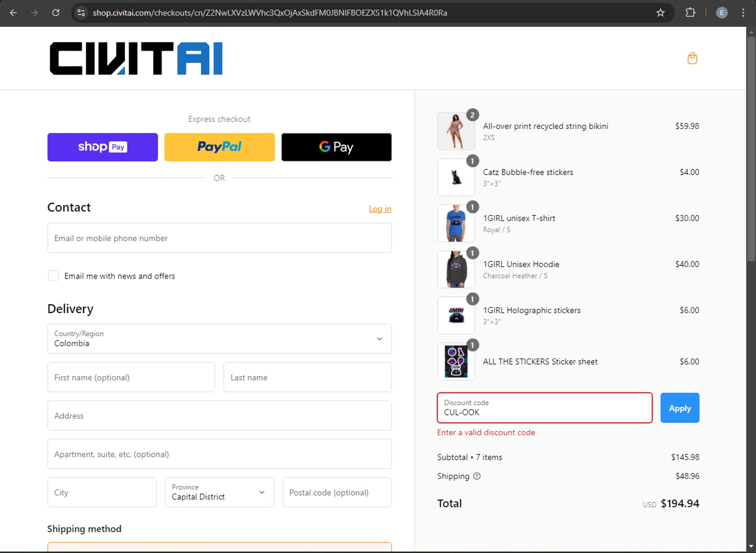Click '1GIRL Holographic stickers' item name

tap(532, 310)
